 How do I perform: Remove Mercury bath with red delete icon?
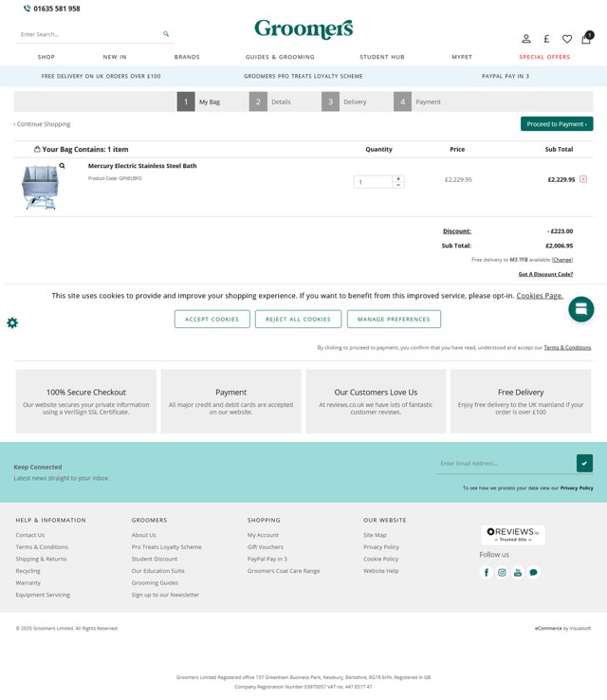(583, 179)
